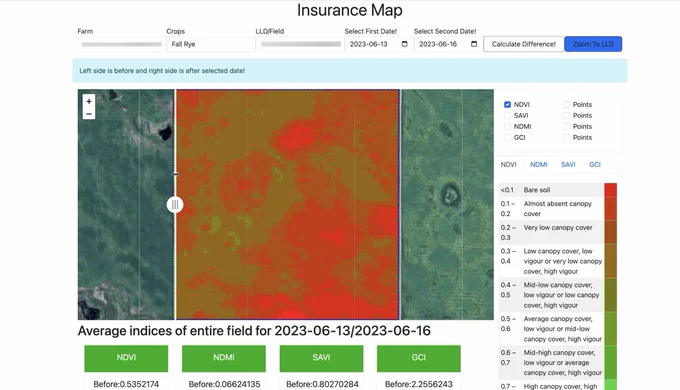Click the red NDVI overlay on map
The width and height of the screenshot is (680, 390).
pyautogui.click(x=287, y=204)
